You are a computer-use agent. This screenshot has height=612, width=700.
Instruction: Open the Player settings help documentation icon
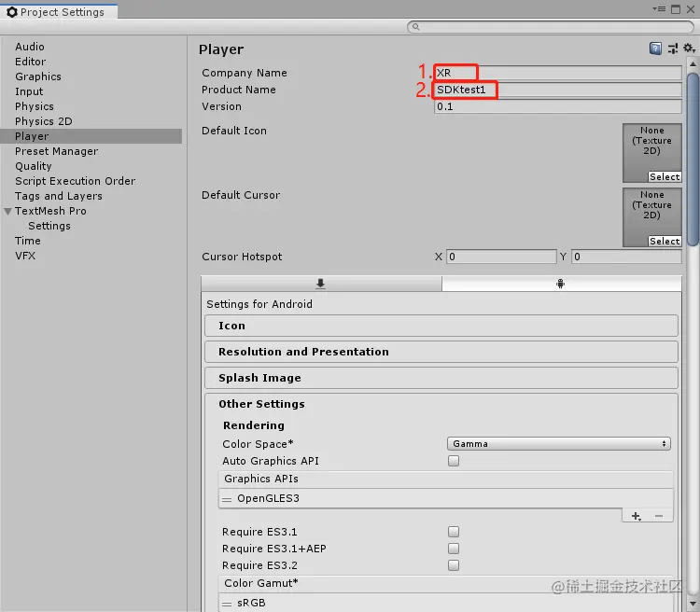tap(655, 49)
